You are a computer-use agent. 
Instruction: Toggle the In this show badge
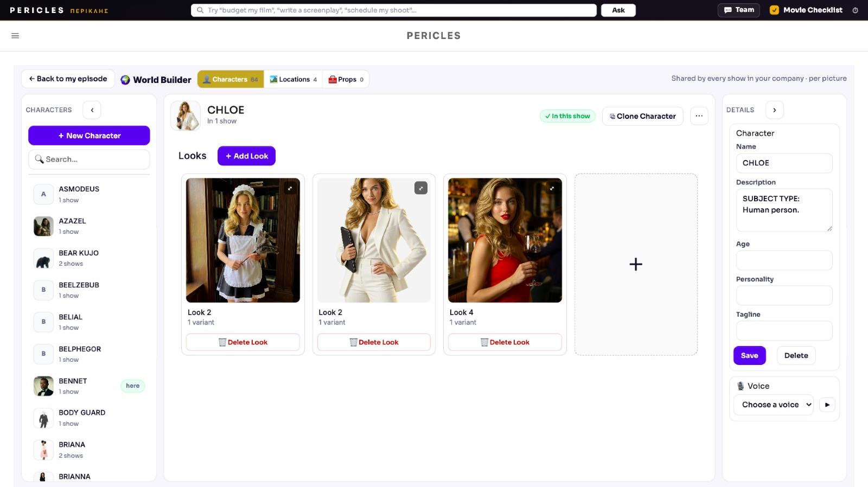[567, 116]
